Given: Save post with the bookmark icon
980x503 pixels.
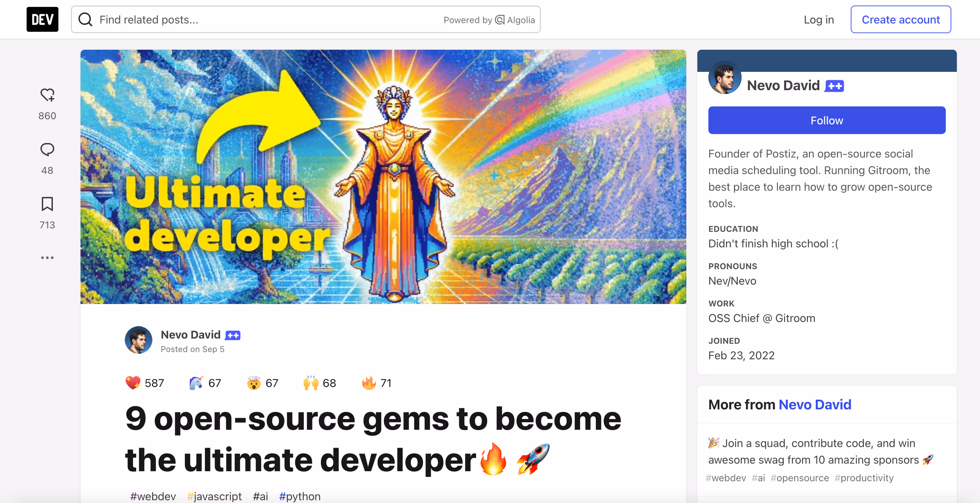Looking at the screenshot, I should (x=47, y=204).
